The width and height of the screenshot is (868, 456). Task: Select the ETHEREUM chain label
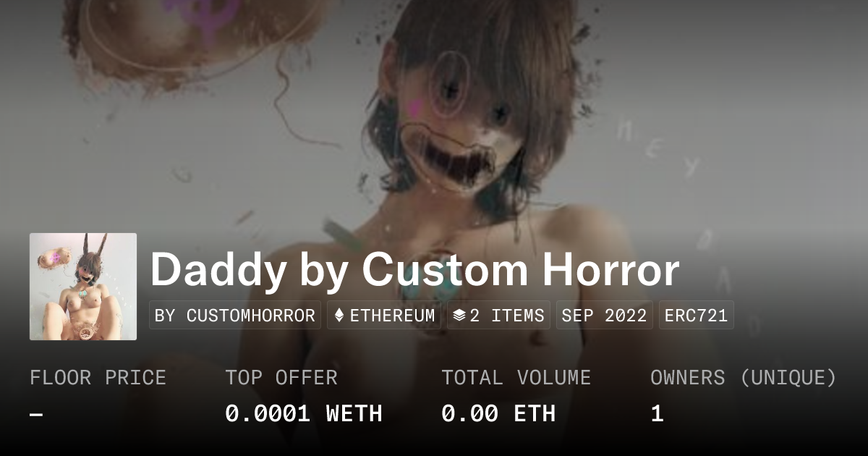(x=392, y=316)
